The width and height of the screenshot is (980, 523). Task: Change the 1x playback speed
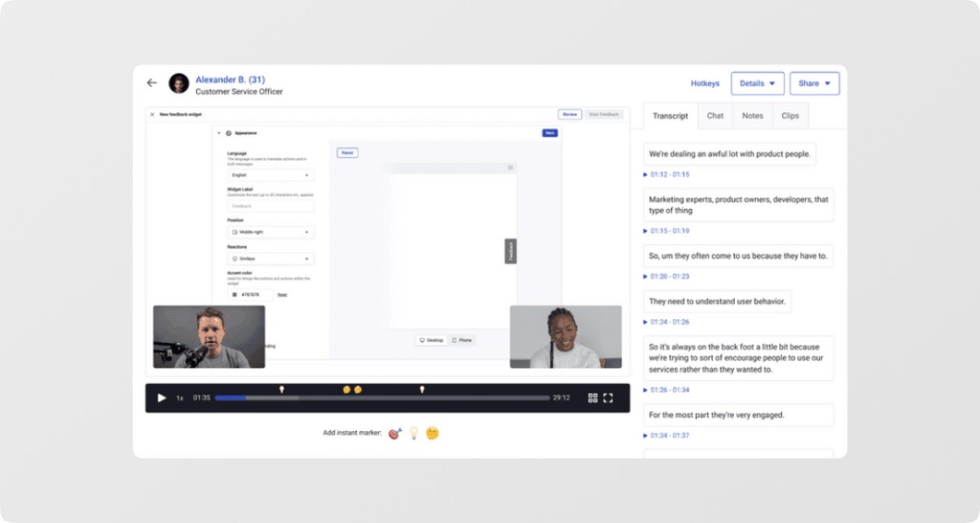click(x=180, y=398)
